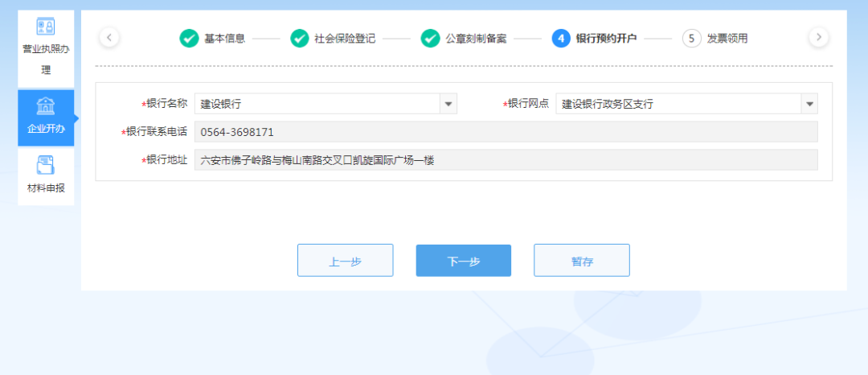Click the step 5 circle icon

(x=691, y=39)
